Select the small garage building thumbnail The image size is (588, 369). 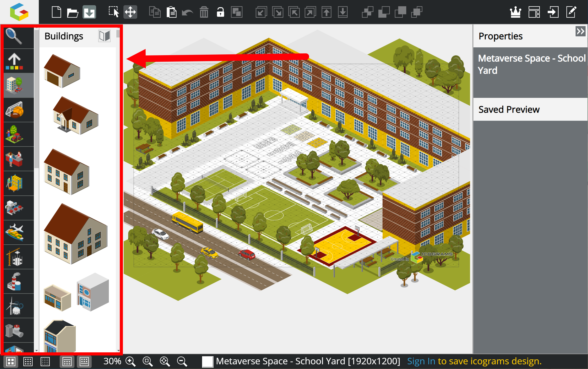(x=62, y=71)
